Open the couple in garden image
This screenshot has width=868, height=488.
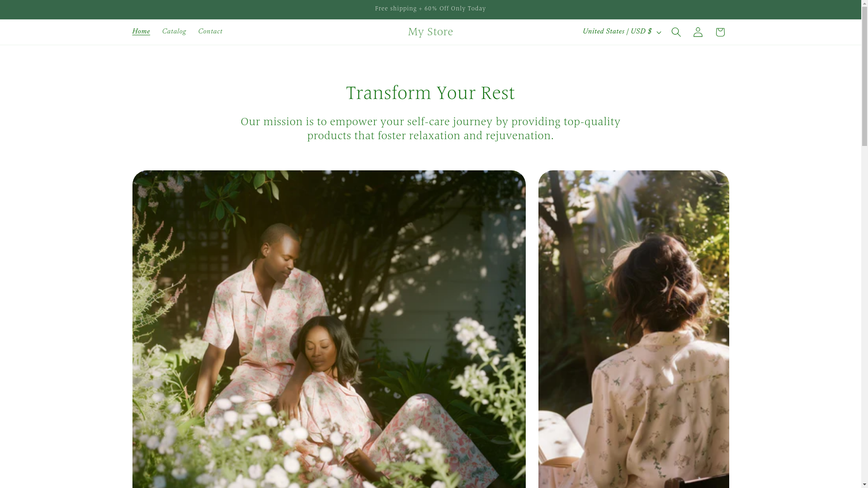pyautogui.click(x=329, y=329)
